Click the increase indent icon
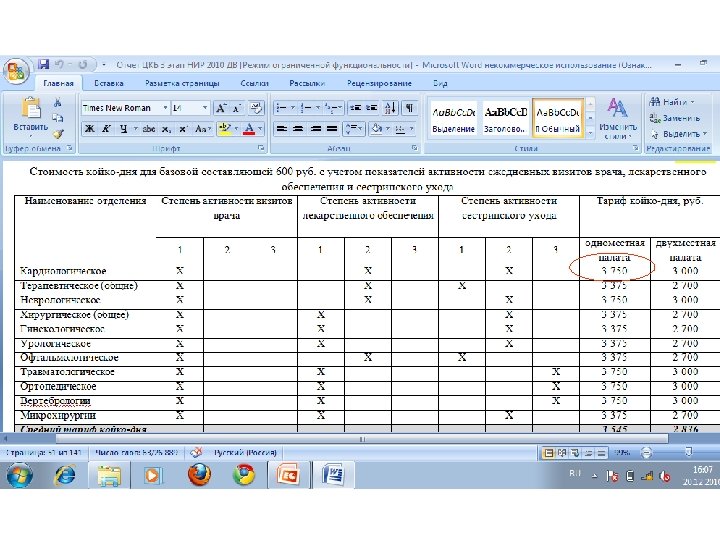720x540 pixels. coord(371,108)
